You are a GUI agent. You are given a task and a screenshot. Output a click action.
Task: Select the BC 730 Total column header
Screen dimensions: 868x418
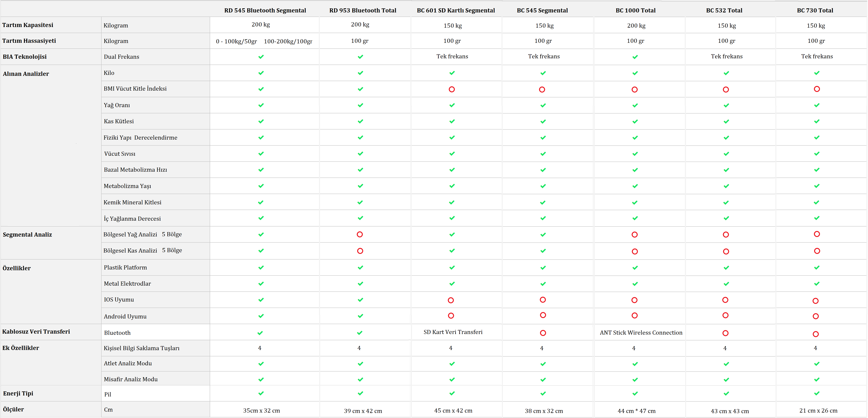pos(815,10)
